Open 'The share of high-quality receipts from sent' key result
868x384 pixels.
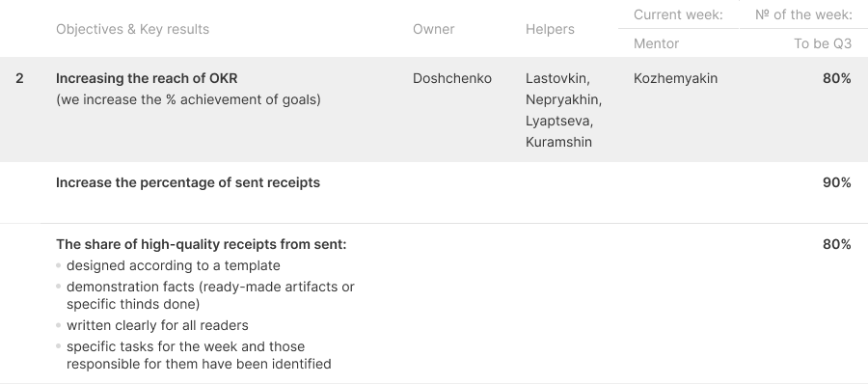click(201, 244)
